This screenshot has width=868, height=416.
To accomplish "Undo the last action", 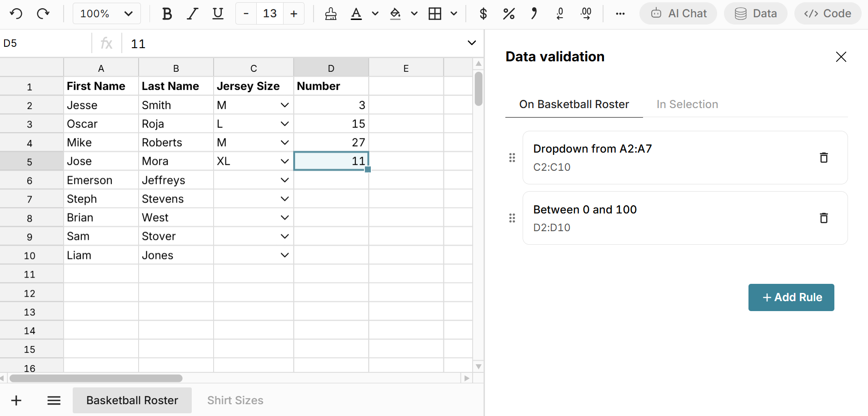I will pyautogui.click(x=16, y=14).
